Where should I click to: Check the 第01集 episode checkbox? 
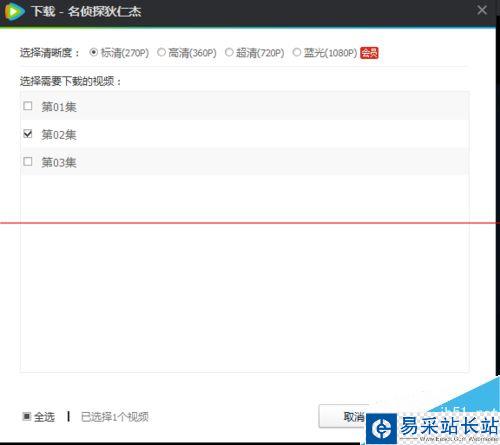pyautogui.click(x=28, y=106)
